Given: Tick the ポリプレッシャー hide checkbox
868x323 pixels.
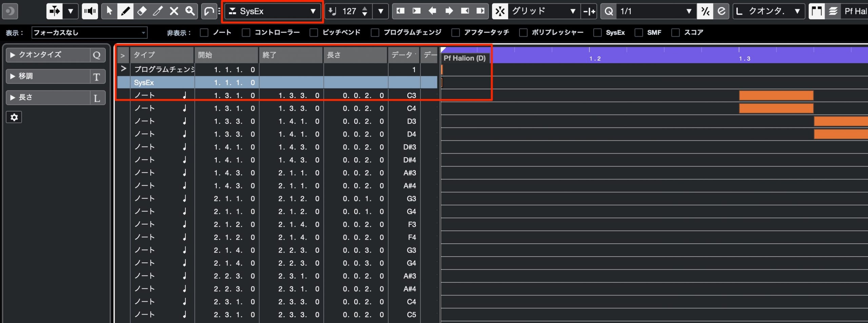Looking at the screenshot, I should [x=524, y=33].
